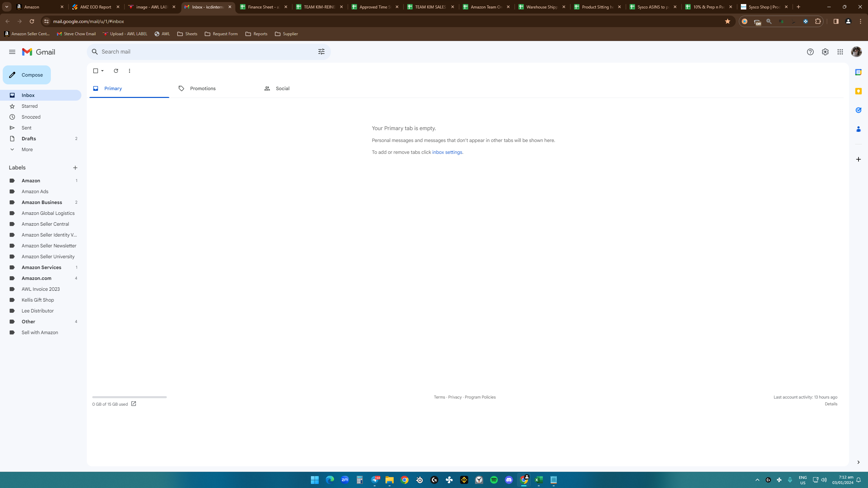The image size is (868, 488).
Task: Get add-ons with the side panel plus
Action: [858, 159]
